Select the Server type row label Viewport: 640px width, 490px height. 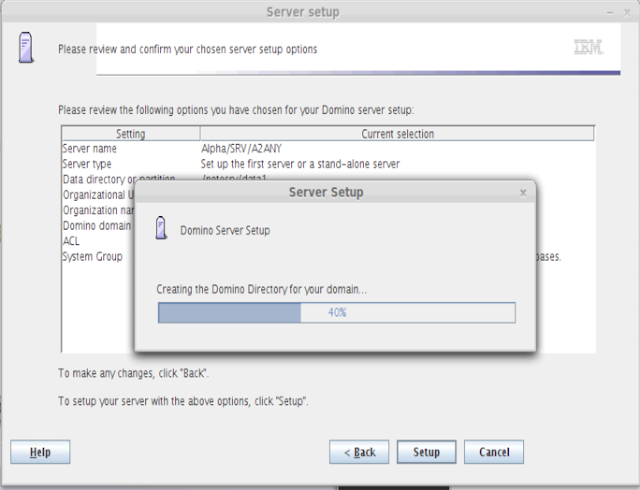point(87,164)
